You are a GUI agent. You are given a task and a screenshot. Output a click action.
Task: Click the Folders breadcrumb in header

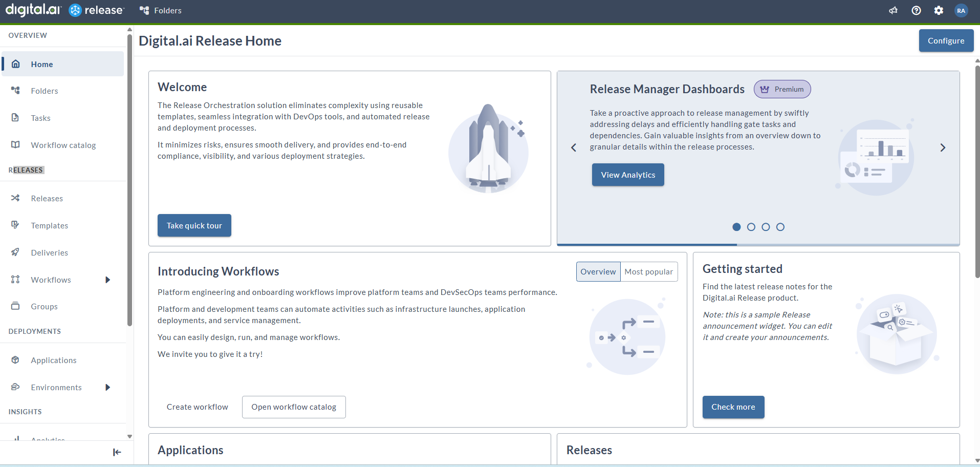pyautogui.click(x=161, y=10)
